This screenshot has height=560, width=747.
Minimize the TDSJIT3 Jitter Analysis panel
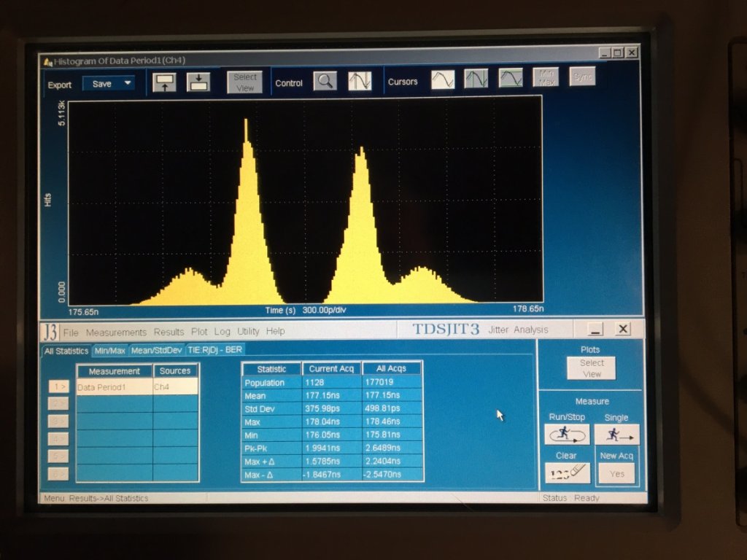click(x=595, y=329)
